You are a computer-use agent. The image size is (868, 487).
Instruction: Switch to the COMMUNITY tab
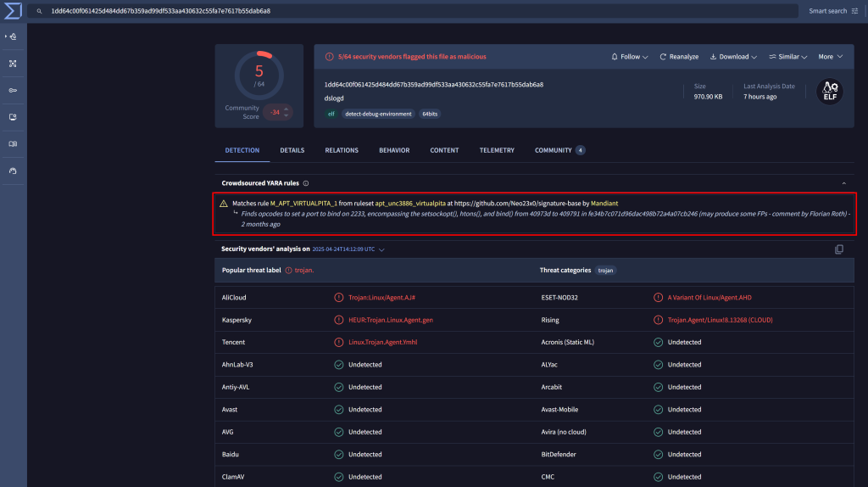coord(559,150)
